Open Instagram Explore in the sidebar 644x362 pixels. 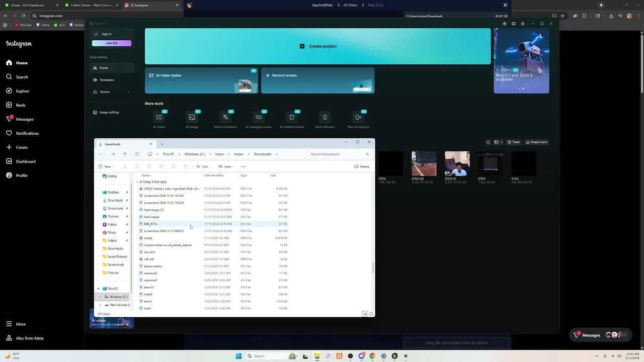(18, 91)
